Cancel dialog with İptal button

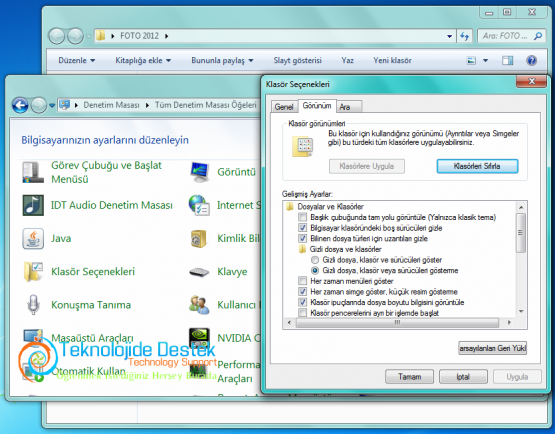463,377
